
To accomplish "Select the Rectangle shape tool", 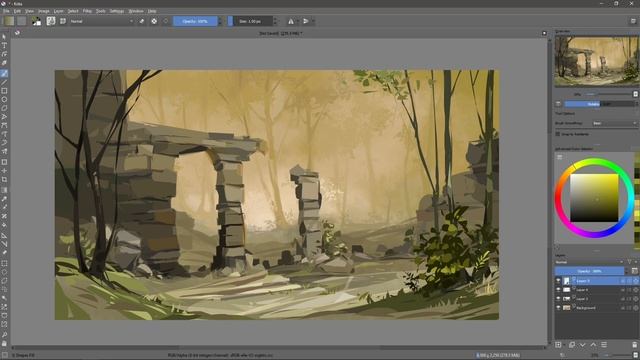I will click(x=4, y=91).
